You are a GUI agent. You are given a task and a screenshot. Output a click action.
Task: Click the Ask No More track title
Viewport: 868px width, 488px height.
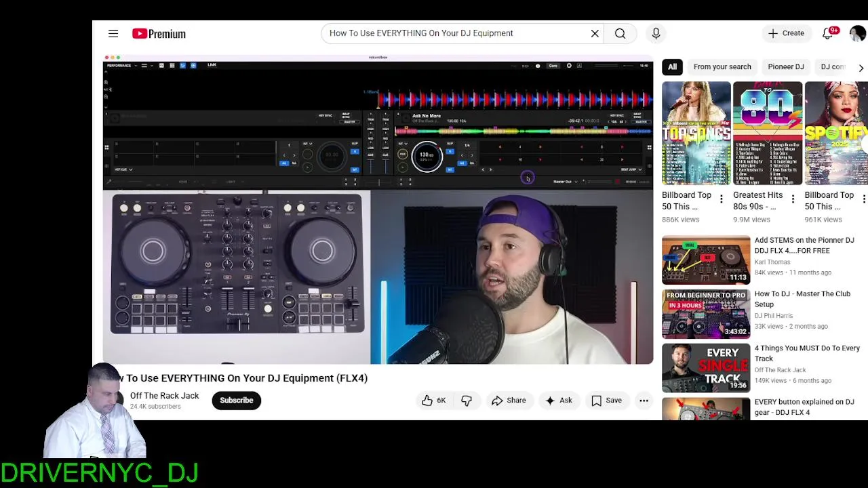click(x=427, y=116)
